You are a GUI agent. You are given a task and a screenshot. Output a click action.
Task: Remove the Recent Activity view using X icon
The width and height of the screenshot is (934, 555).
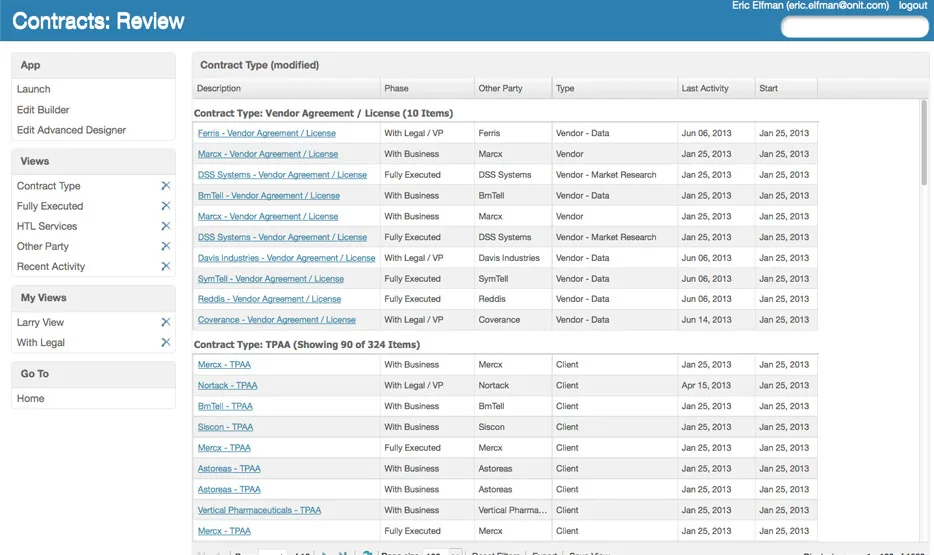point(166,267)
